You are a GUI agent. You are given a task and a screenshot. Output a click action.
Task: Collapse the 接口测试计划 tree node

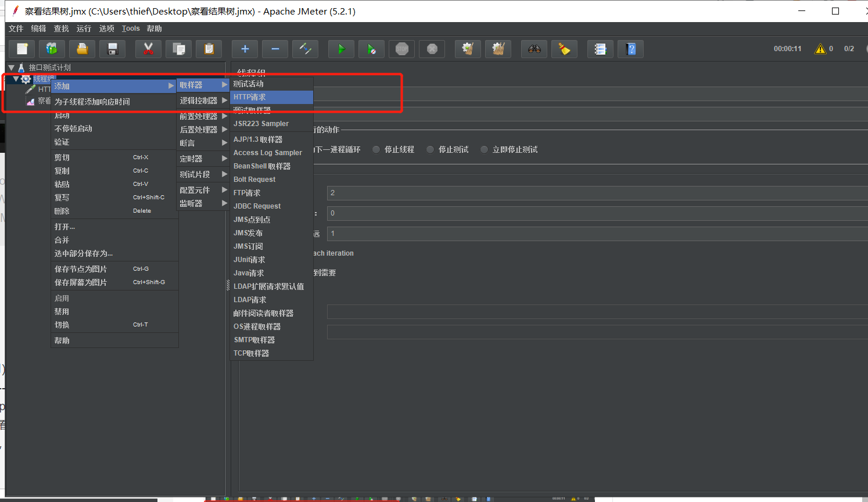click(x=11, y=67)
